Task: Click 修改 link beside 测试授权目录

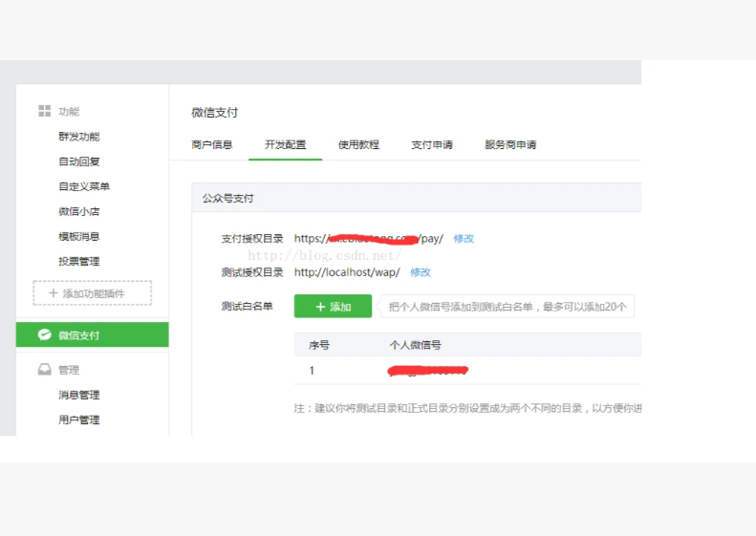Action: tap(421, 272)
